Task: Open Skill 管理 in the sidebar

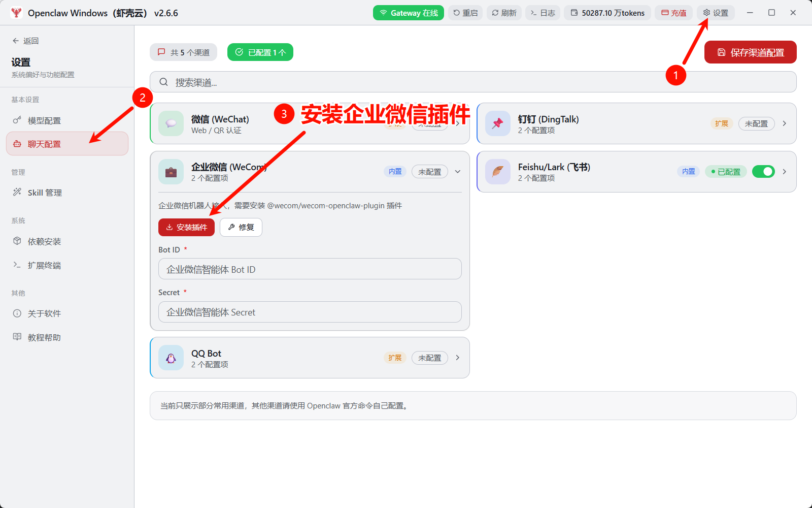Action: 67,193
